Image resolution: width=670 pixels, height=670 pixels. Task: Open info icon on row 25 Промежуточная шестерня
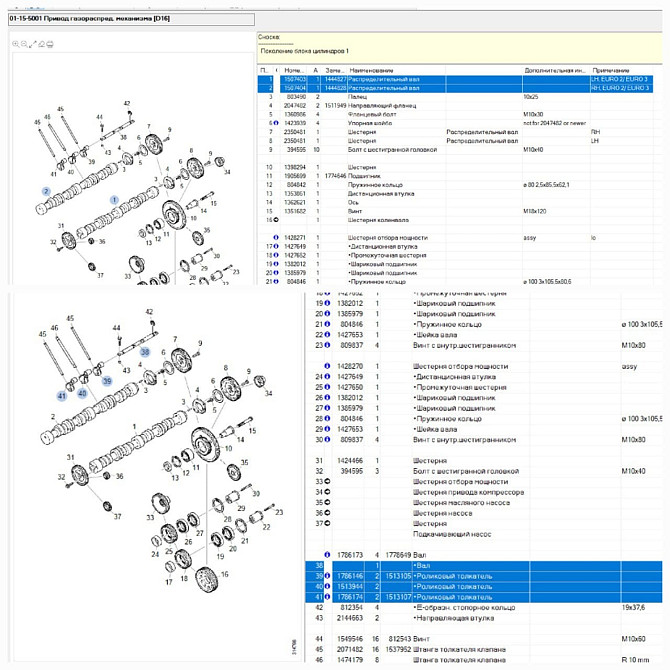click(x=327, y=387)
